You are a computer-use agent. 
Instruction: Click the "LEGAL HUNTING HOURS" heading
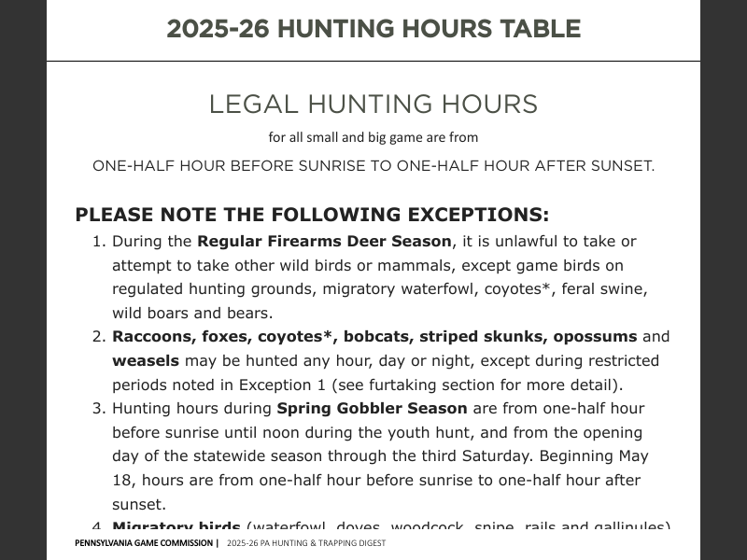coord(373,104)
